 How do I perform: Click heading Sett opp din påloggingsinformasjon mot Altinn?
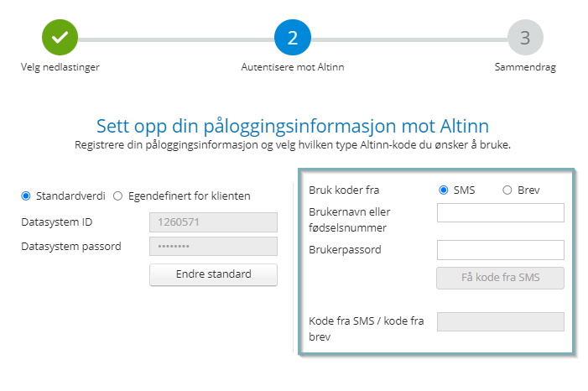[x=293, y=126]
